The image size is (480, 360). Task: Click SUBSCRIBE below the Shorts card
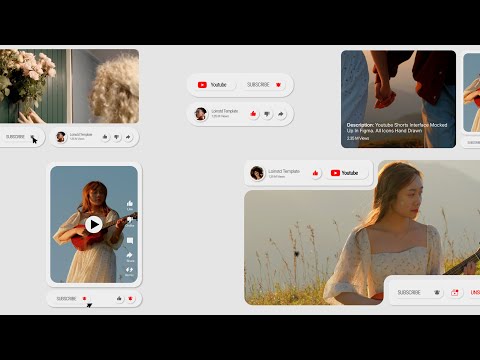(66, 299)
